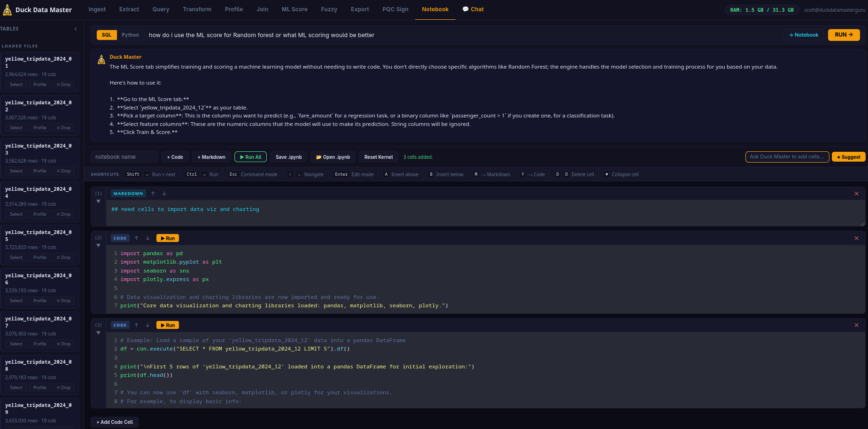Viewport: 868px width, 429px height.
Task: Focus Ask Duck Master to add cells field
Action: (x=787, y=157)
